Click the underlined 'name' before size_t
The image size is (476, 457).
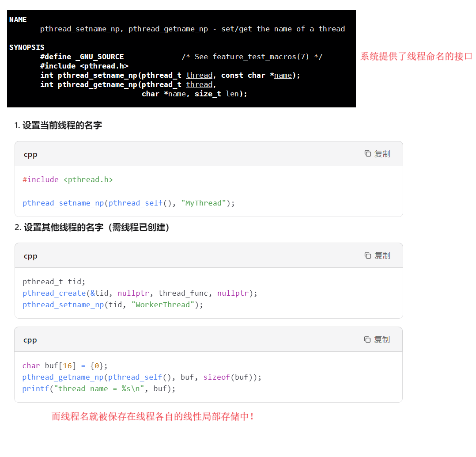pos(177,94)
